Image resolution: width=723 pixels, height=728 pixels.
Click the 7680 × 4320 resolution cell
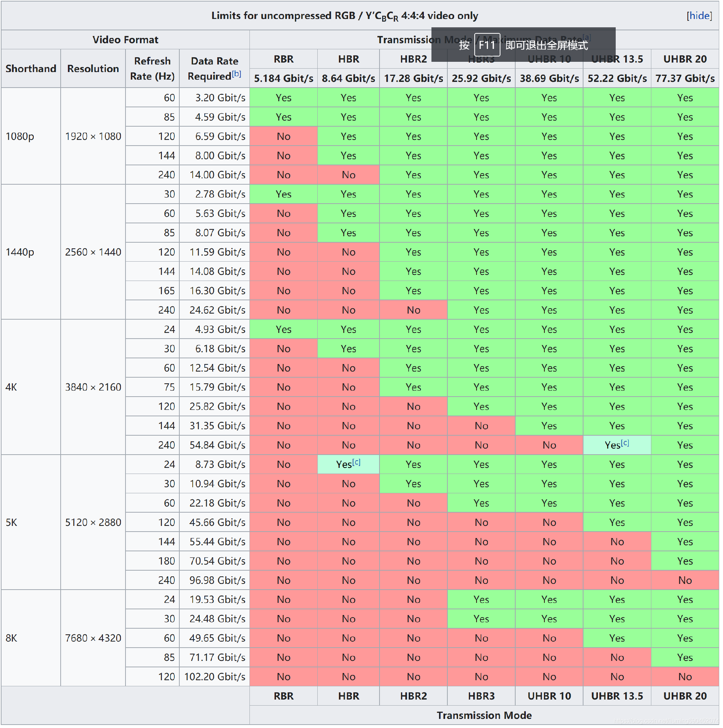[x=93, y=638]
